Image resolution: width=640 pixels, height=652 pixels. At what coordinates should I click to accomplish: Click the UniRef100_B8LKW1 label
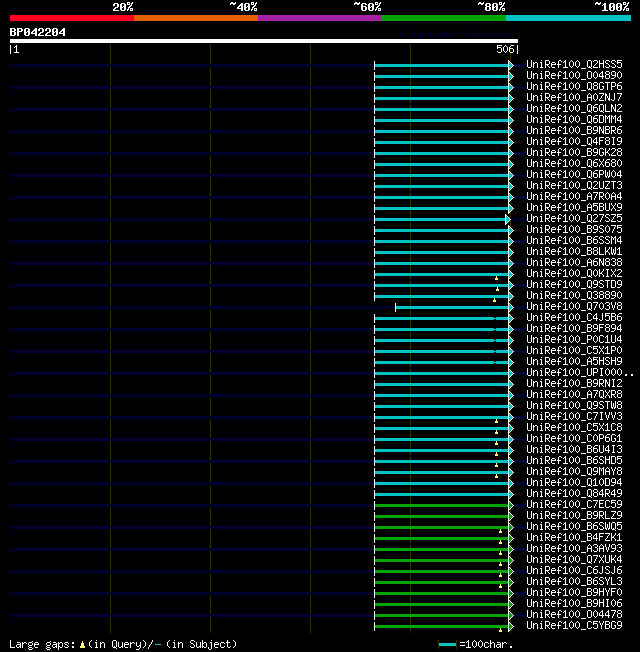[x=574, y=252]
